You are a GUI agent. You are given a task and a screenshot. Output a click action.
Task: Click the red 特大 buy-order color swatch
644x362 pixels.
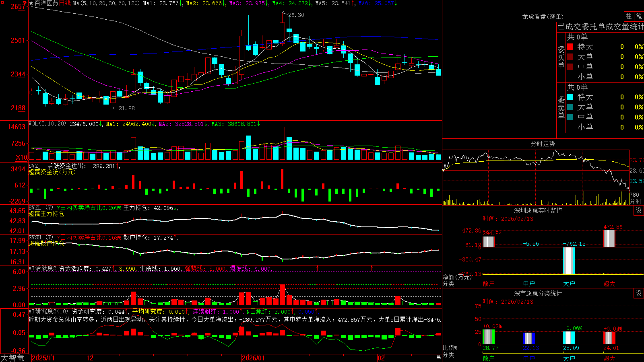coord(570,47)
